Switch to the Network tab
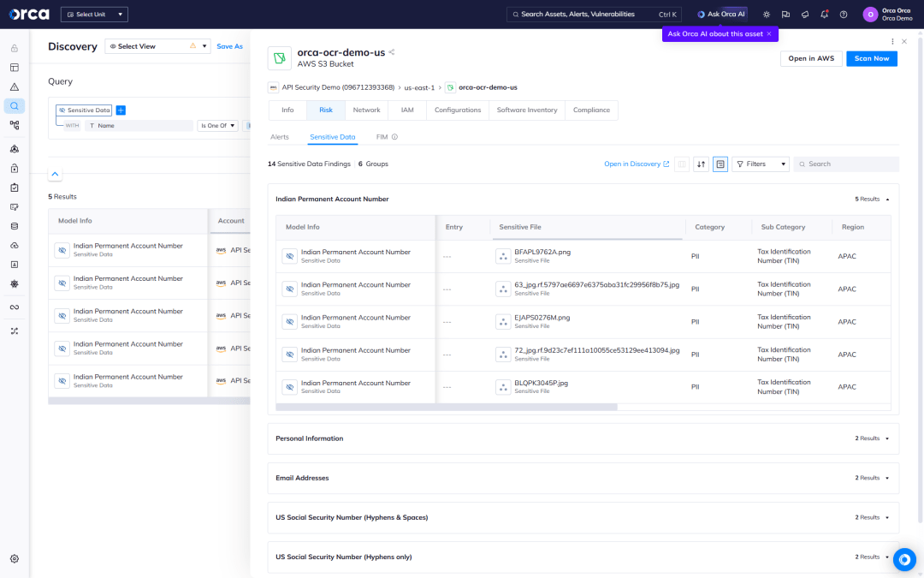The height and width of the screenshot is (578, 924). click(x=366, y=110)
